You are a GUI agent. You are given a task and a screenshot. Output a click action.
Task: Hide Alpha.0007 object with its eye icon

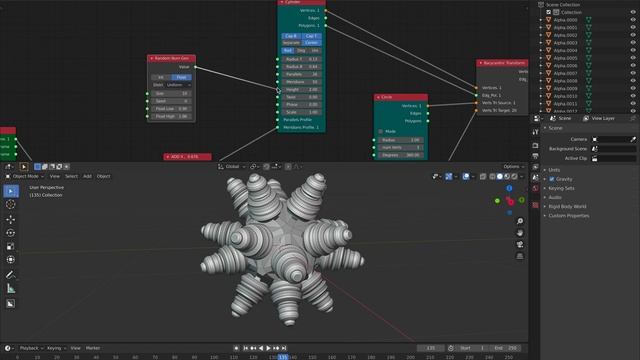633,73
